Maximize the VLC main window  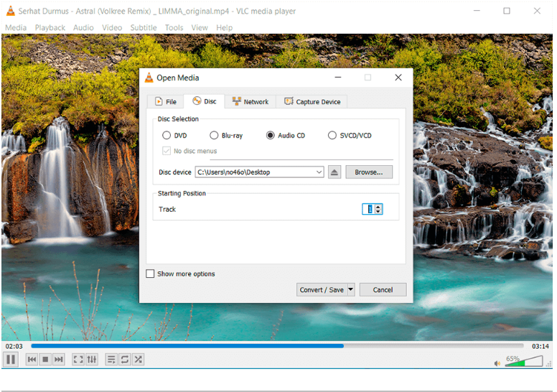tap(507, 11)
